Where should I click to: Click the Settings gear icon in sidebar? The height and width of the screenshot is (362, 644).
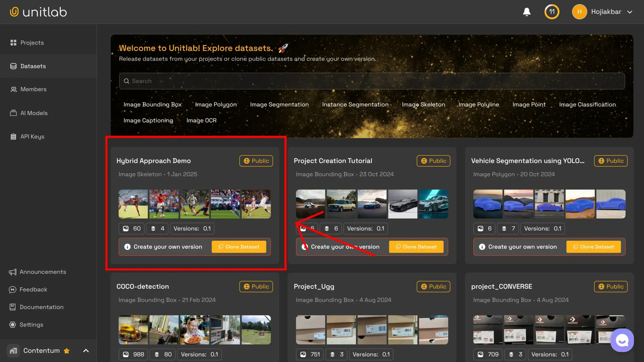13,325
